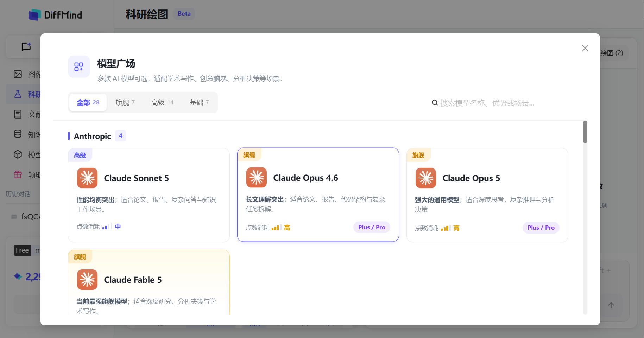This screenshot has width=644, height=338.
Task: Click the Claude Fable 5 logo icon
Action: [87, 280]
